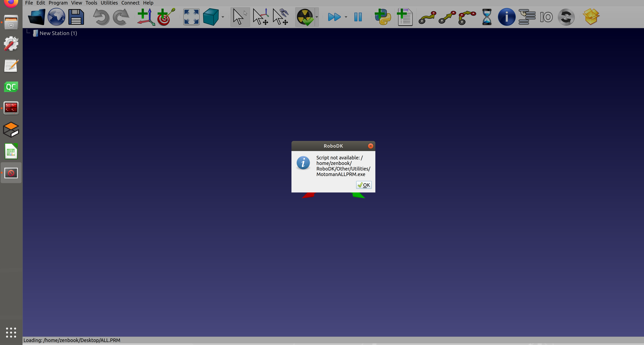Select the Move tool (TCP) cursor icon
Viewport: 644px width, 345px height.
281,17
